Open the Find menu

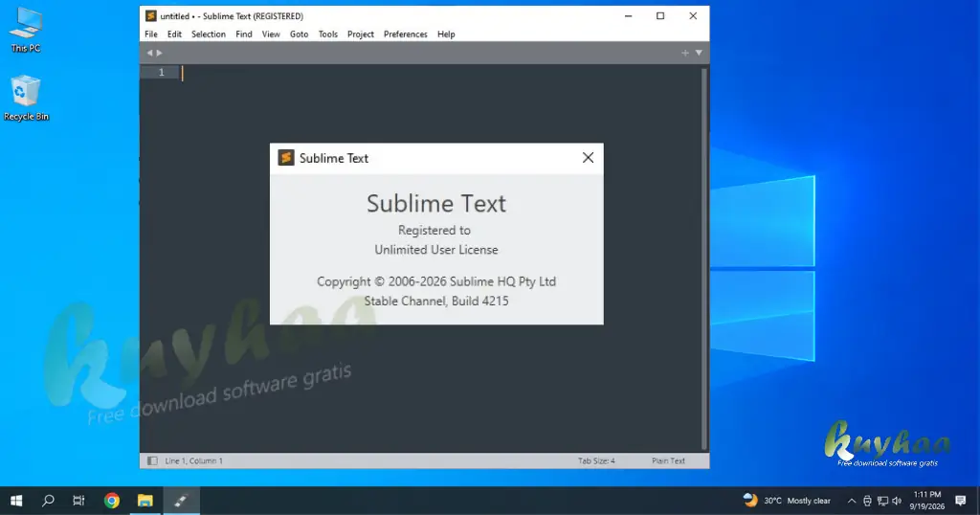[x=244, y=34]
